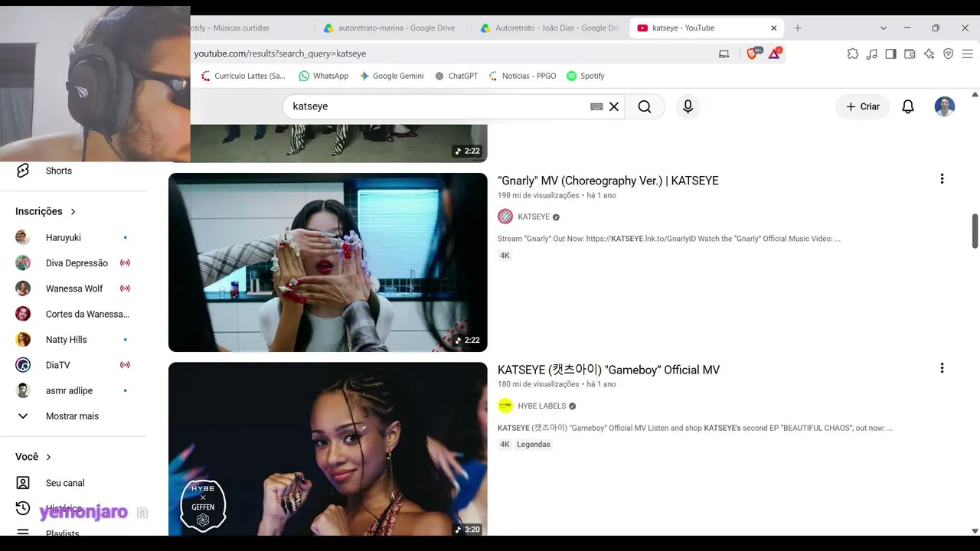Viewport: 980px width, 551px height.
Task: Open the Brave VPN shield icon
Action: (948, 54)
